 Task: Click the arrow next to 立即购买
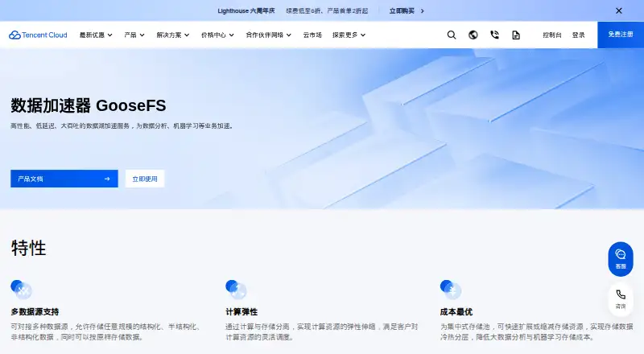422,11
